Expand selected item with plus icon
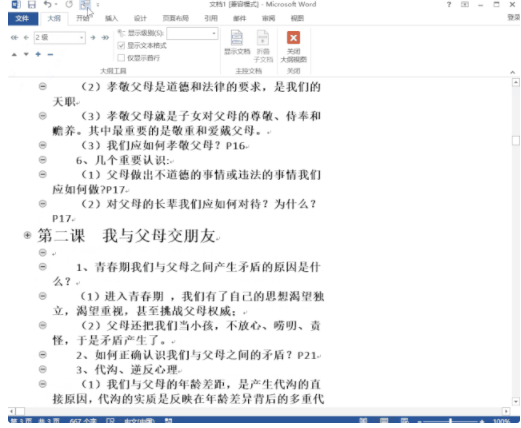The image size is (521, 428). point(38,54)
